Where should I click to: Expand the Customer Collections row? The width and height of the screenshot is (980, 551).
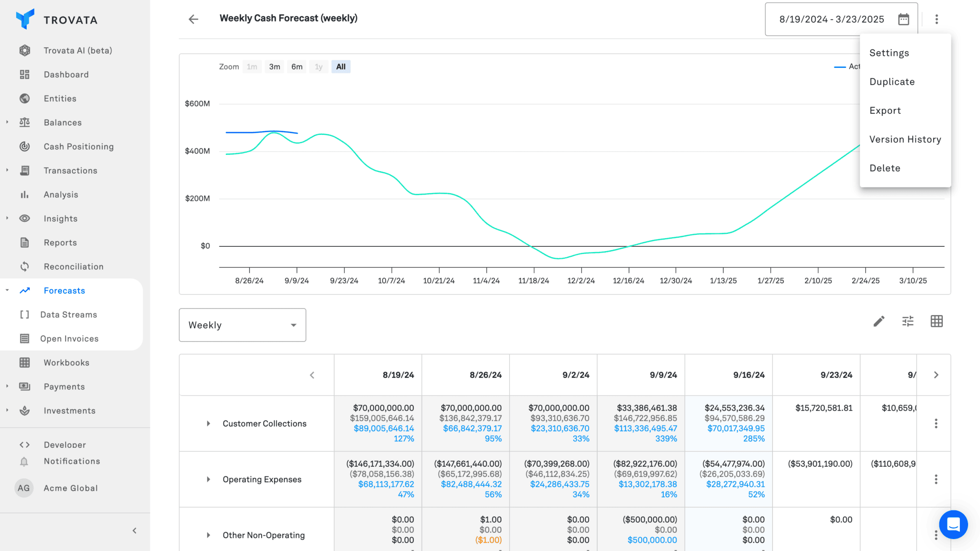209,423
